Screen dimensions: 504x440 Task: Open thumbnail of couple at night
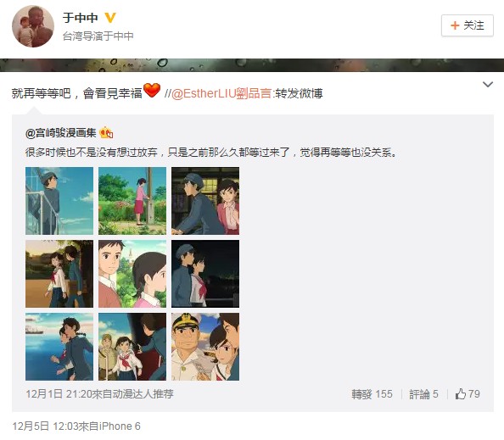pos(205,274)
